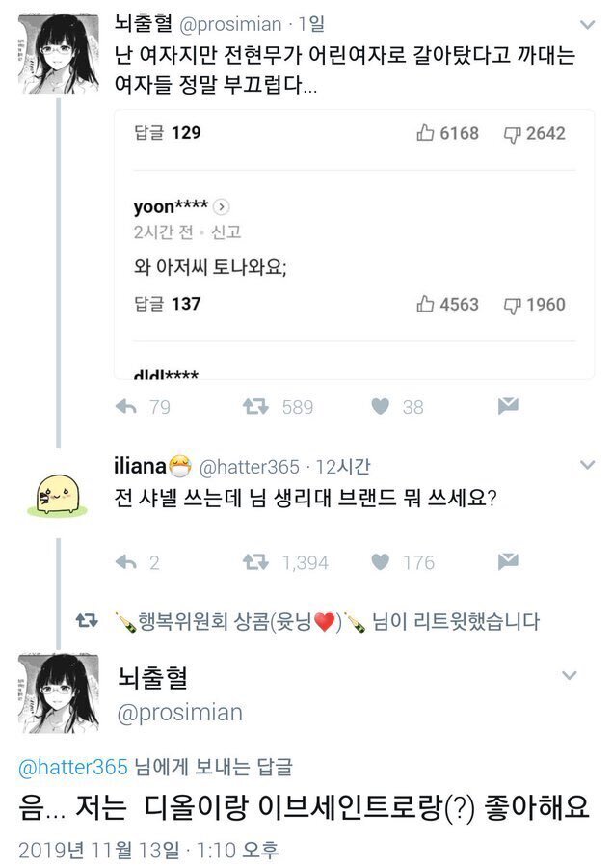
Task: Share iliana's tweet via envelope icon
Action: click(508, 562)
